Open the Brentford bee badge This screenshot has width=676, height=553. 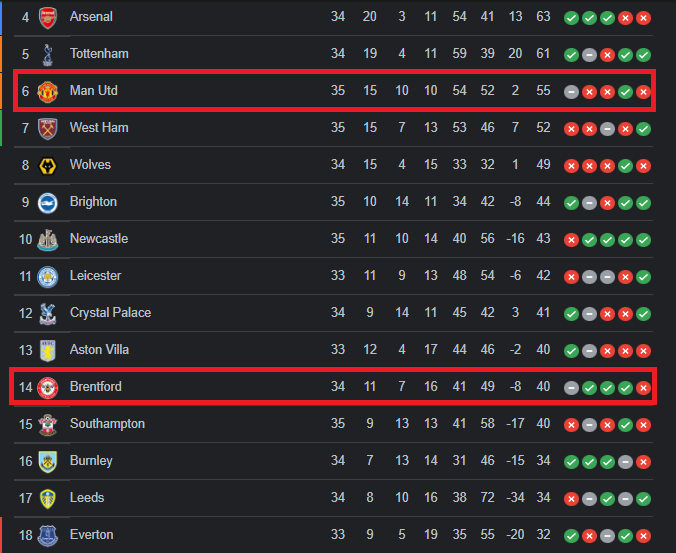click(x=47, y=387)
